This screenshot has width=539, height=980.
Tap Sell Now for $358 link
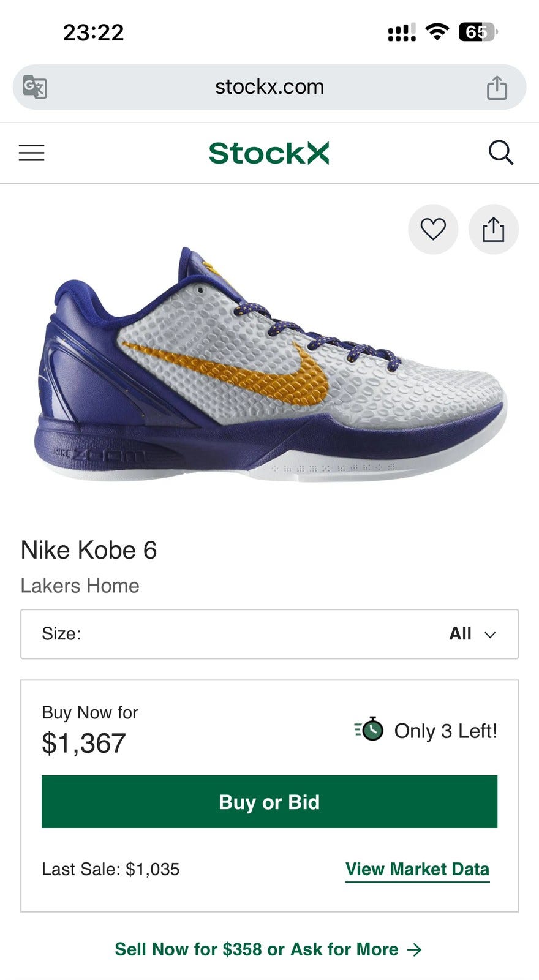coord(268,949)
